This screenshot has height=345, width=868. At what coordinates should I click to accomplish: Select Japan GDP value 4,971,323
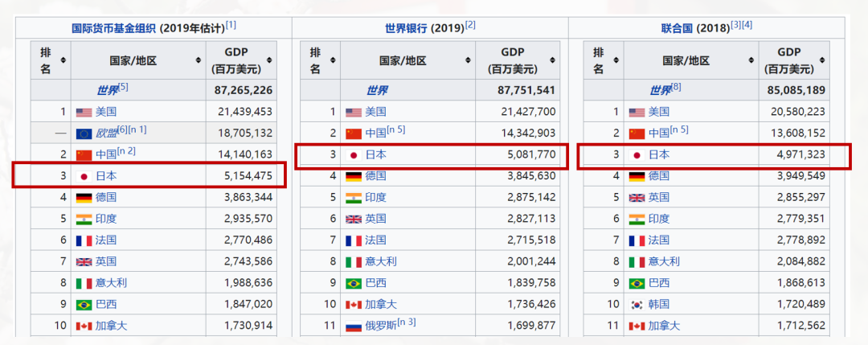point(801,155)
